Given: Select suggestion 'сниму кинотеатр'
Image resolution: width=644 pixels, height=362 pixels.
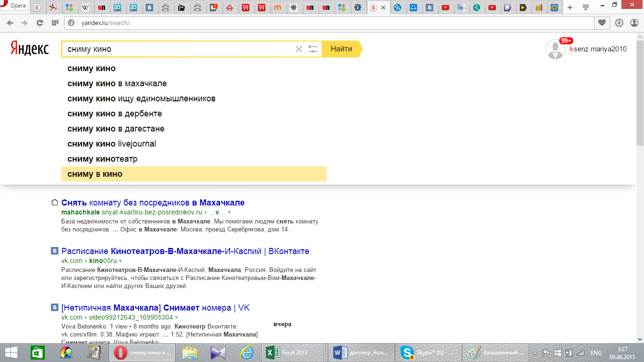Looking at the screenshot, I should tap(194, 159).
